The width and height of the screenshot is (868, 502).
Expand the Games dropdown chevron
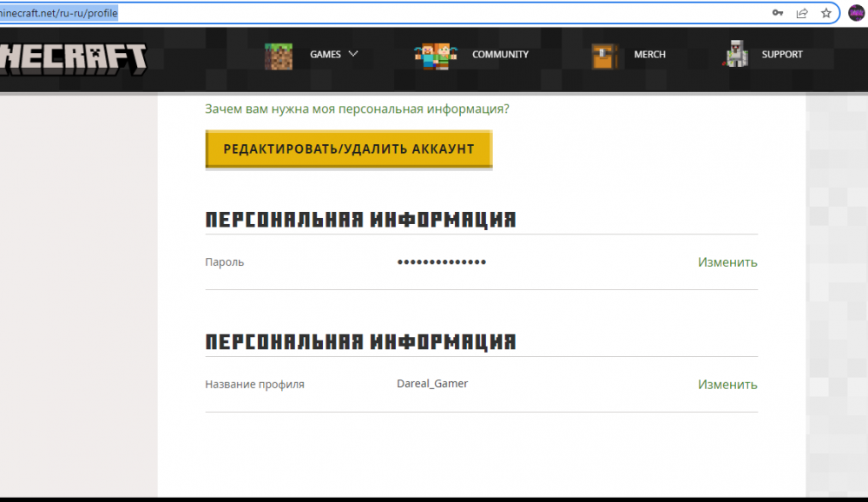pos(353,55)
